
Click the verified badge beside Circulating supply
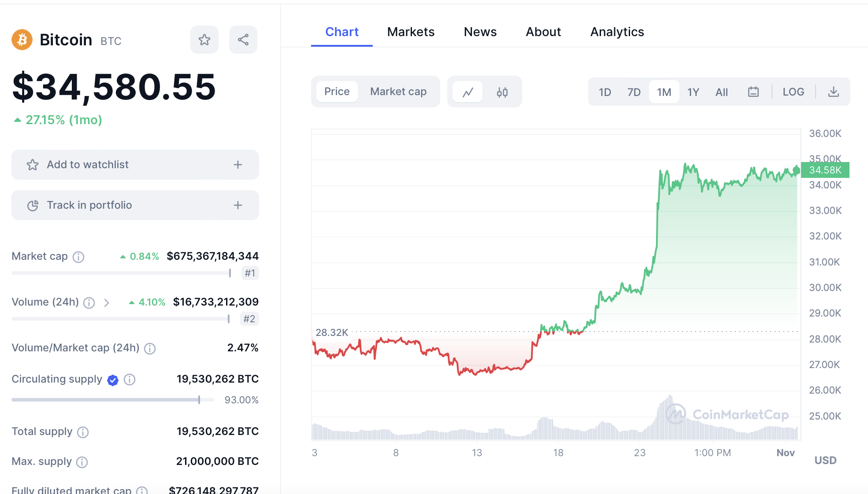click(x=113, y=380)
